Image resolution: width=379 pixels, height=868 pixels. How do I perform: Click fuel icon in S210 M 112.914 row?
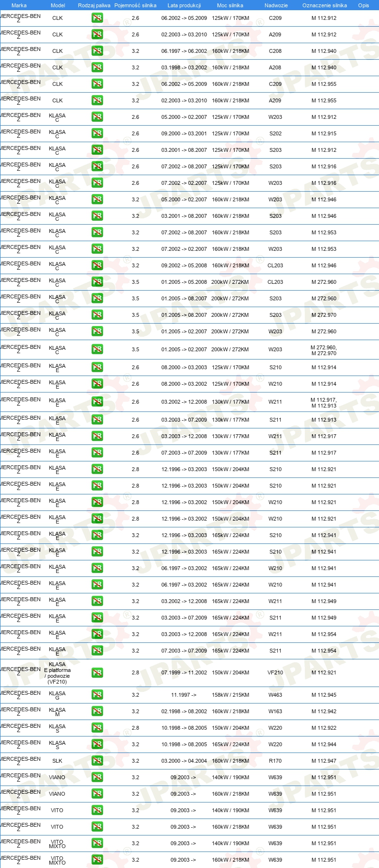tap(97, 367)
